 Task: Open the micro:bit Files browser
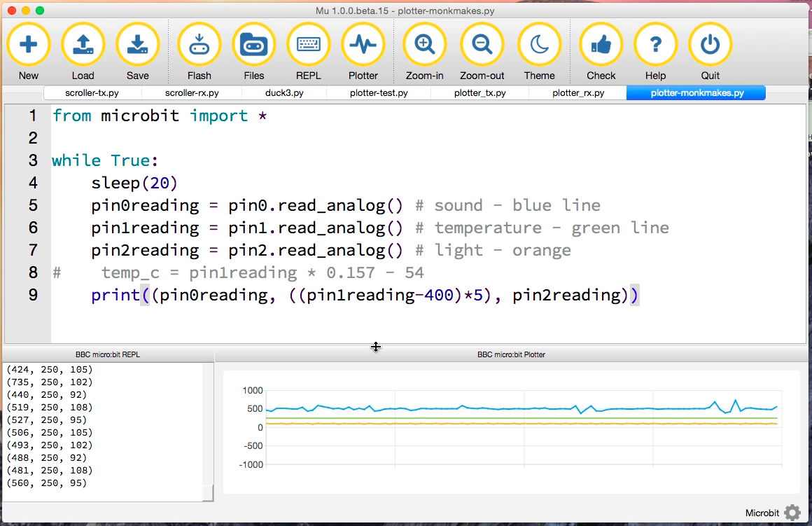(x=254, y=45)
